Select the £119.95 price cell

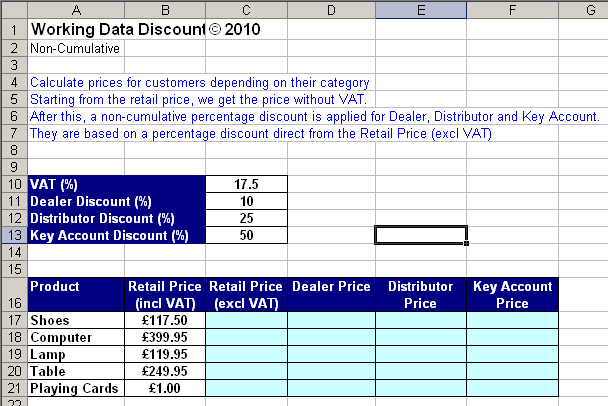click(165, 354)
